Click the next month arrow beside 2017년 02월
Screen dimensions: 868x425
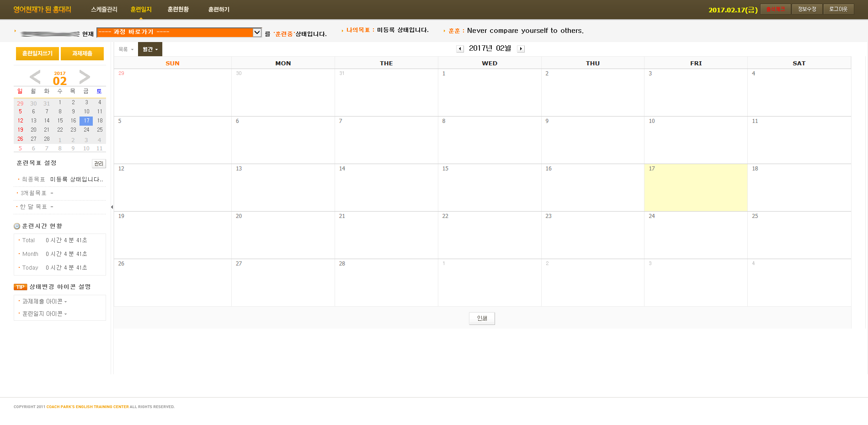click(521, 49)
